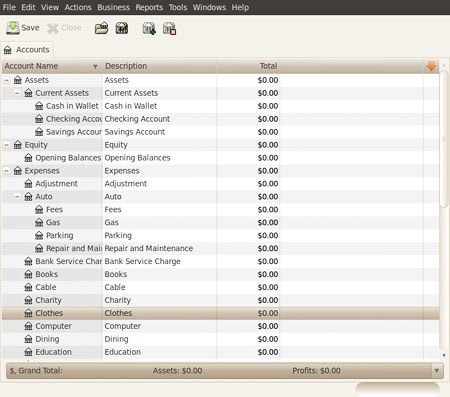This screenshot has width=450, height=397.
Task: Click the bank icon beside Parking
Action: 39,235
